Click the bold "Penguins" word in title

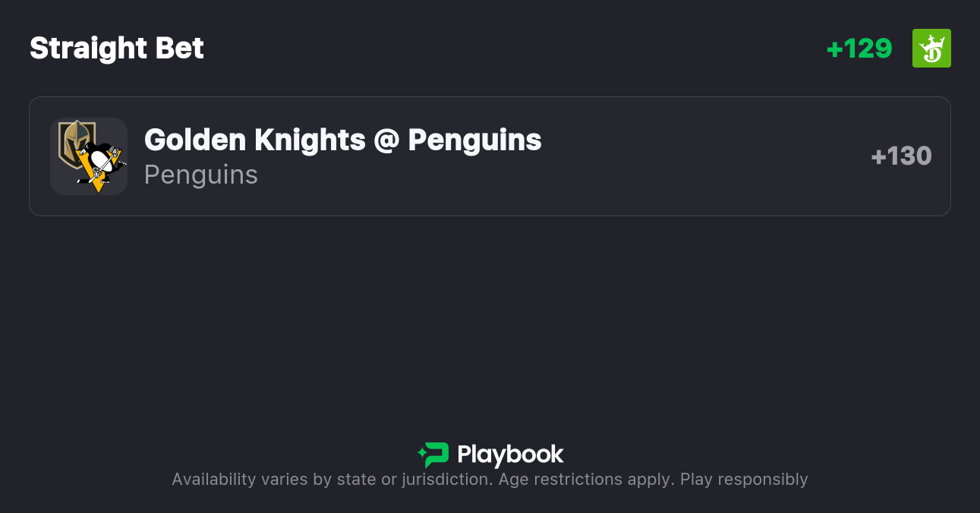pyautogui.click(x=474, y=140)
